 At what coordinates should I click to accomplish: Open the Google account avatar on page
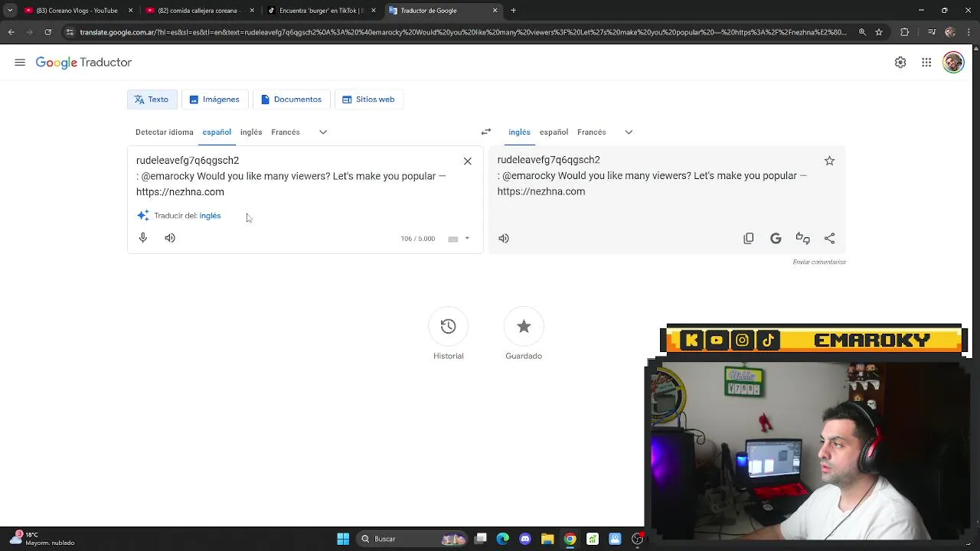pyautogui.click(x=953, y=63)
